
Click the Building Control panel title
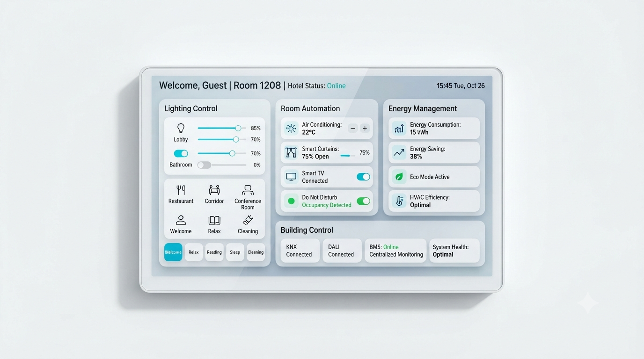coord(307,230)
